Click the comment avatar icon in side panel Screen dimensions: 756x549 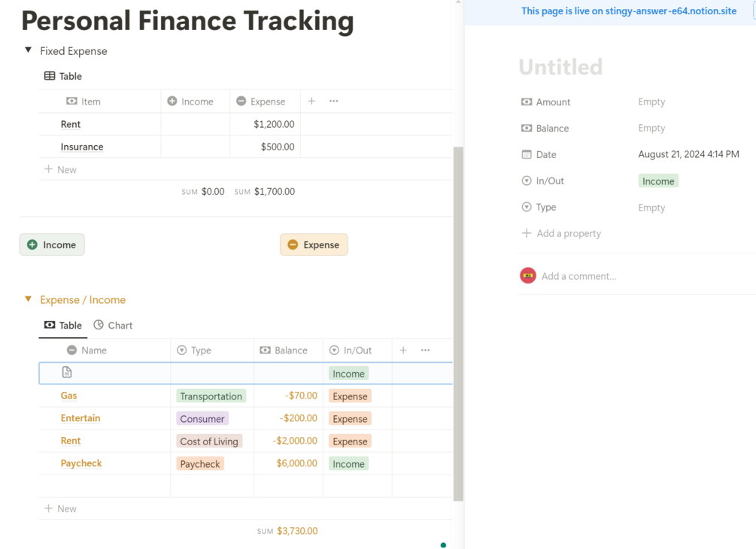527,275
